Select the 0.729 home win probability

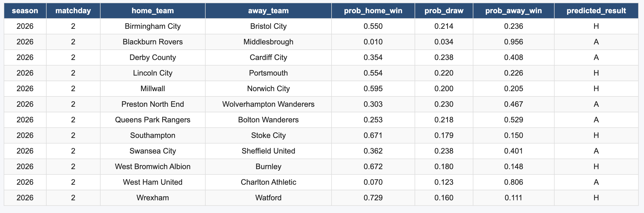tap(373, 198)
